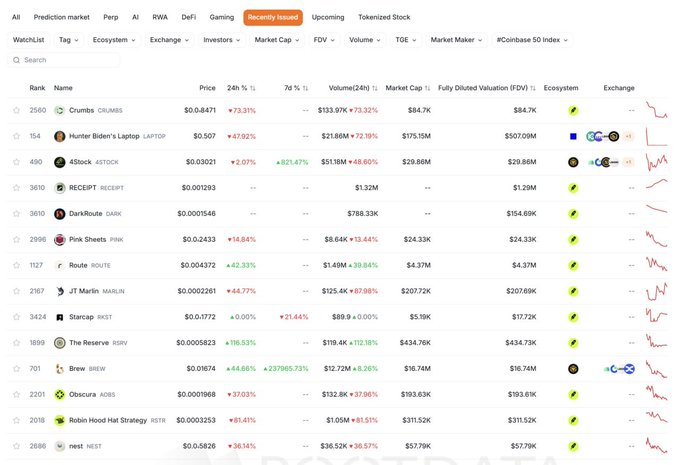
Task: Switch to the All tab
Action: pyautogui.click(x=16, y=17)
